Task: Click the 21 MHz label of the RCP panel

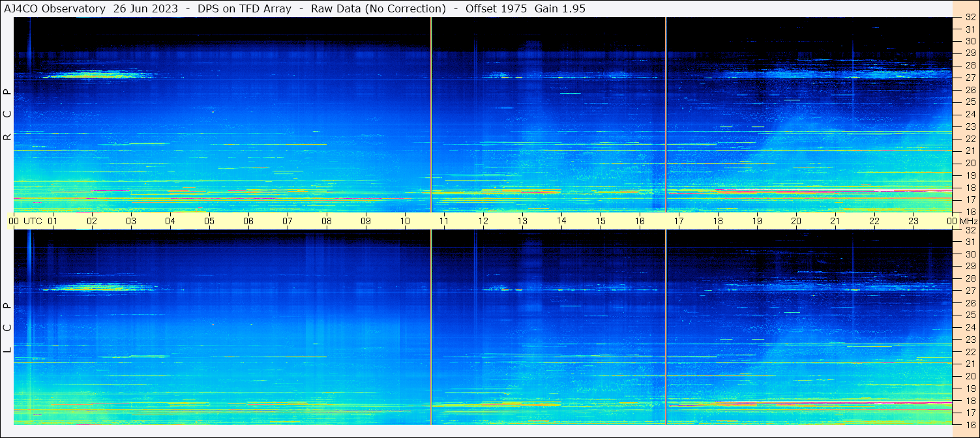Action: click(x=970, y=151)
